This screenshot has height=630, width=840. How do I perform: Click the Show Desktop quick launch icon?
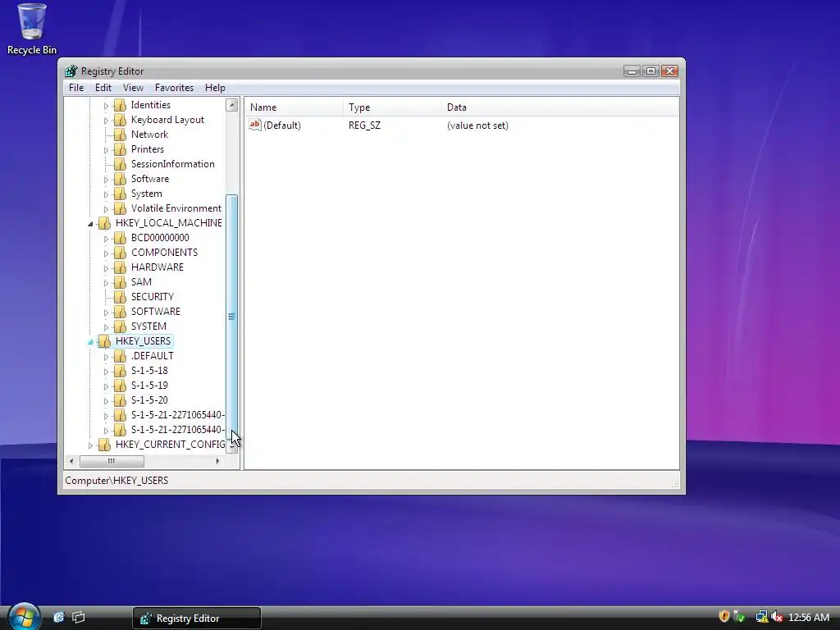click(78, 617)
